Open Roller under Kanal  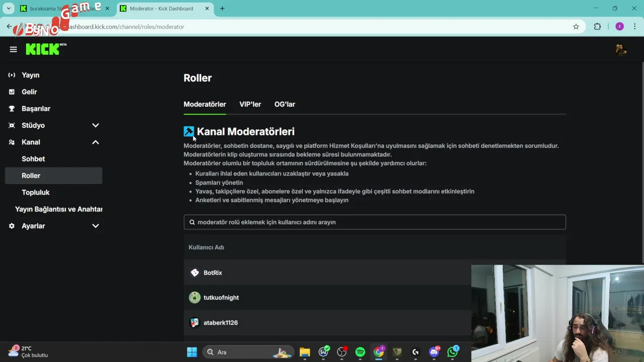tap(53, 175)
